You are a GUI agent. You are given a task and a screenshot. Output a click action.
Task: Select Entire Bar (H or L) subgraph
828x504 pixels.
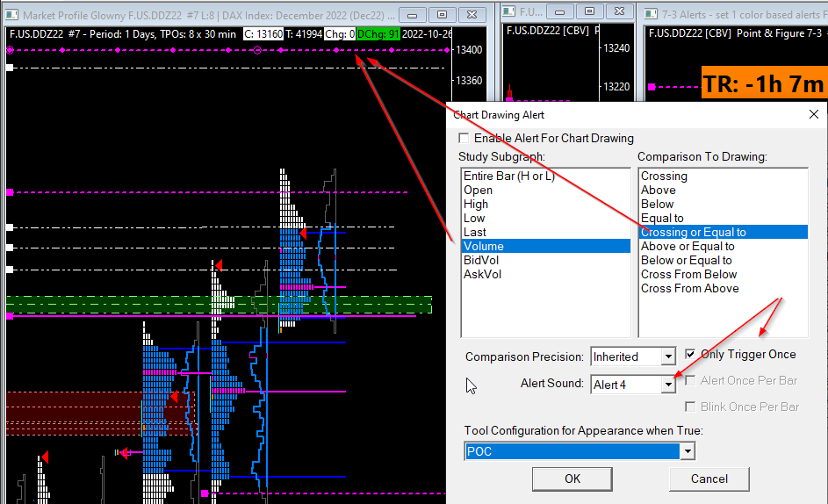point(545,176)
